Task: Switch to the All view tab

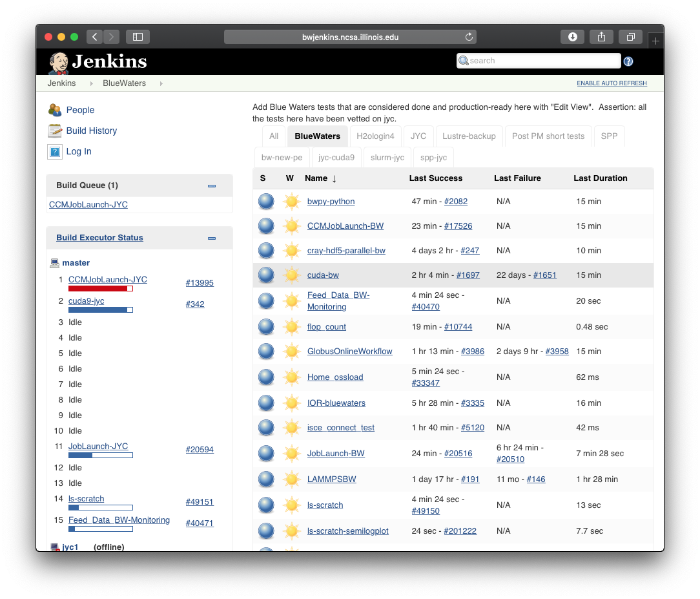Action: [x=274, y=136]
